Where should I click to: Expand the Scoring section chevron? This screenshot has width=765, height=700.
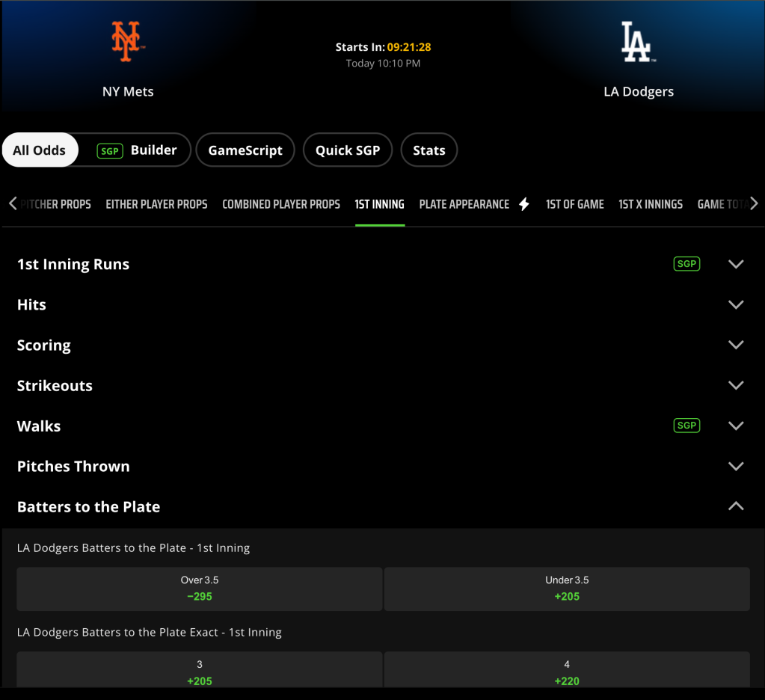click(x=736, y=345)
